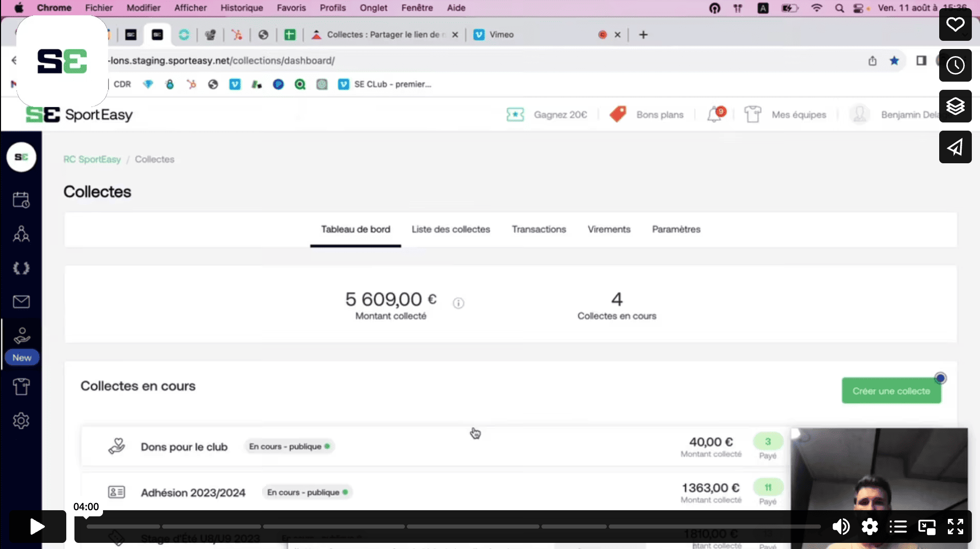Add video to Watch Later clock icon
Image resolution: width=980 pixels, height=549 pixels.
click(x=955, y=65)
